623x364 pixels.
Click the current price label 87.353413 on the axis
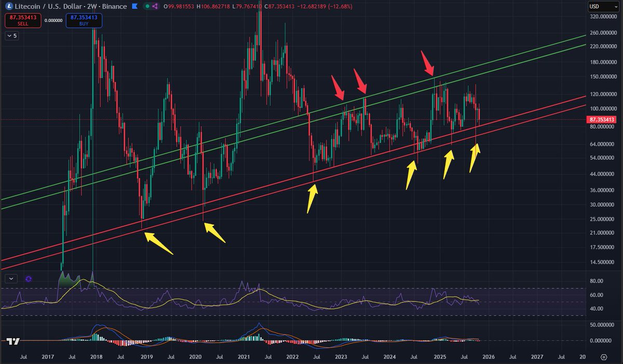(x=602, y=120)
